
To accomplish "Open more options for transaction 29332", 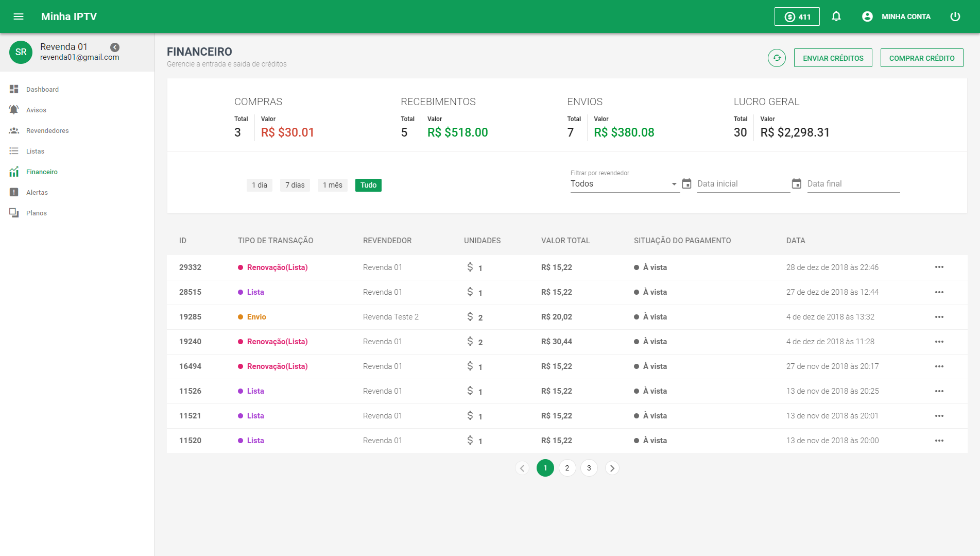I will (939, 267).
